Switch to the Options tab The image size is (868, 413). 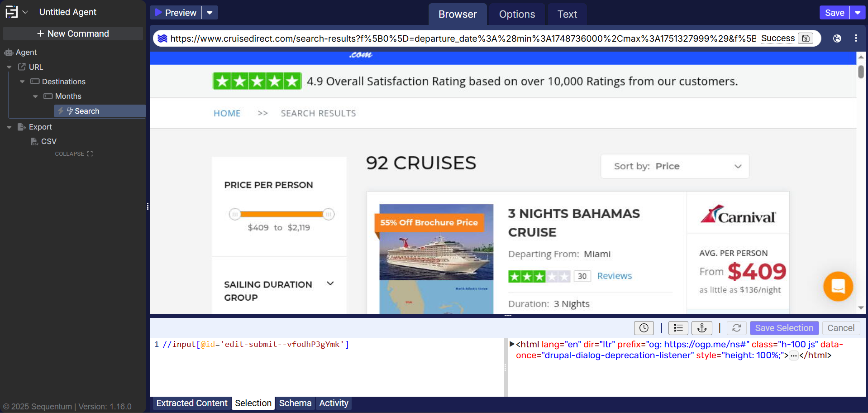516,14
